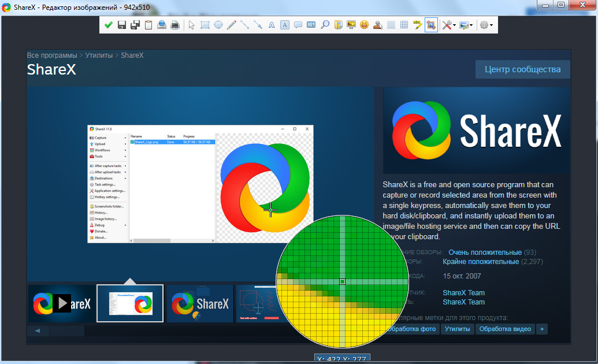
Task: Open the gear options dropdown
Action: tap(486, 25)
